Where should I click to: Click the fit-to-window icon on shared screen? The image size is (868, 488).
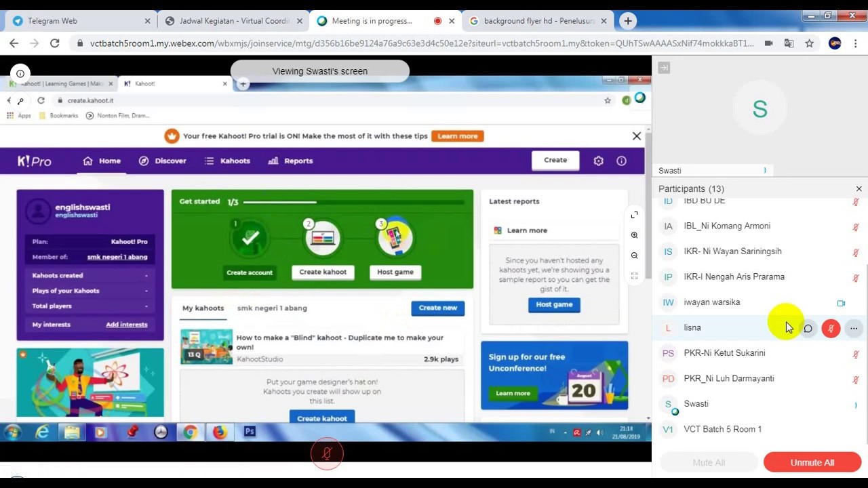click(x=634, y=276)
